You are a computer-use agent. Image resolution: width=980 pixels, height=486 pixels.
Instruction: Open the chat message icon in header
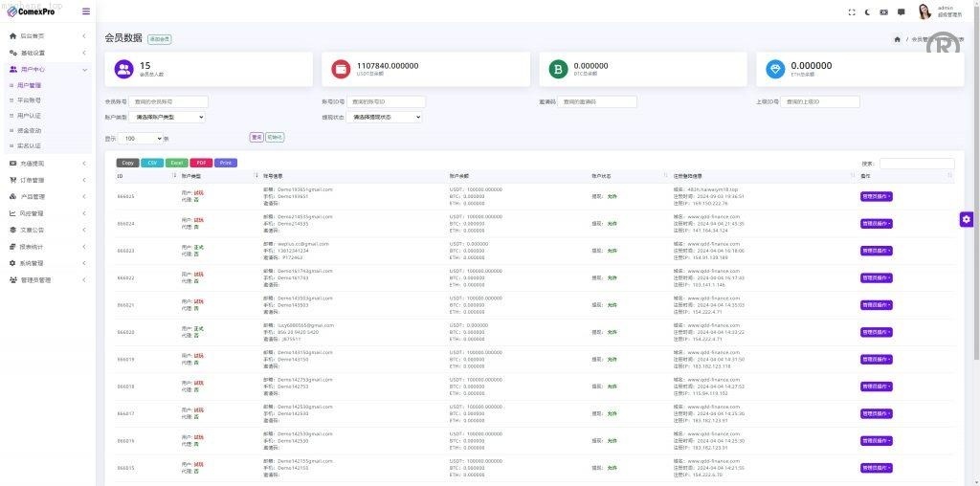901,12
